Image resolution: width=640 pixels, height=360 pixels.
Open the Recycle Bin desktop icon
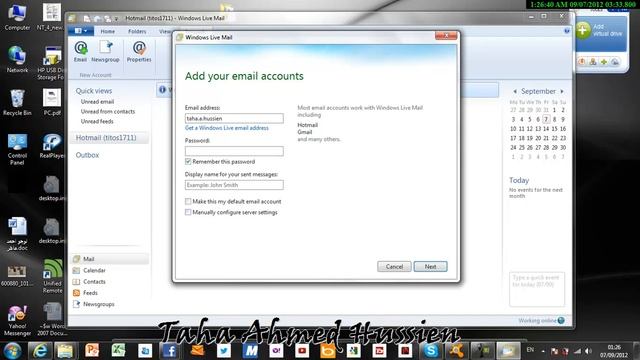pos(17,102)
